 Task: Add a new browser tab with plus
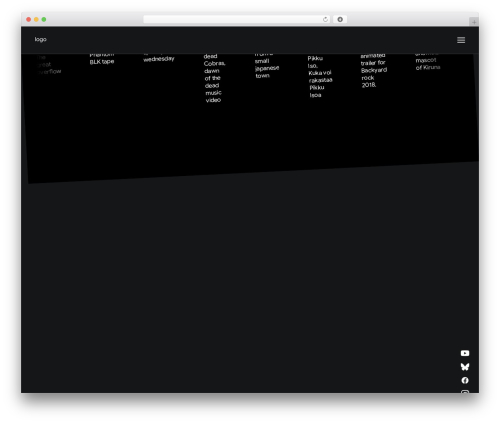pyautogui.click(x=474, y=22)
